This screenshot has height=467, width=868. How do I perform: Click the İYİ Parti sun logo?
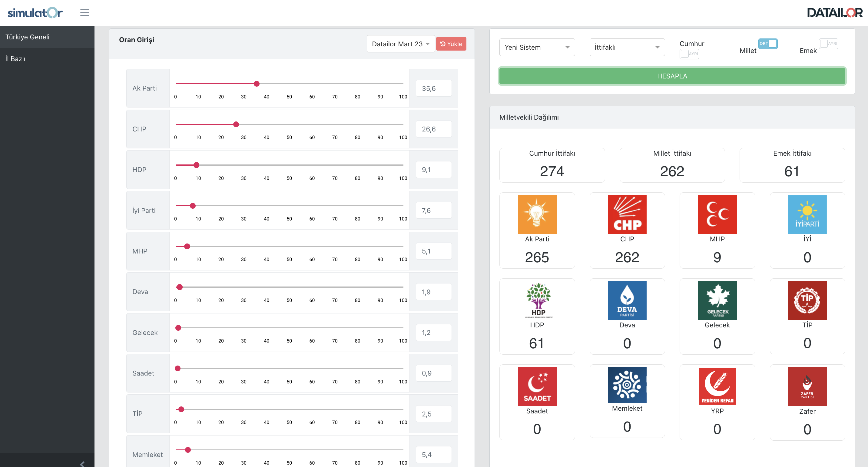coord(807,214)
